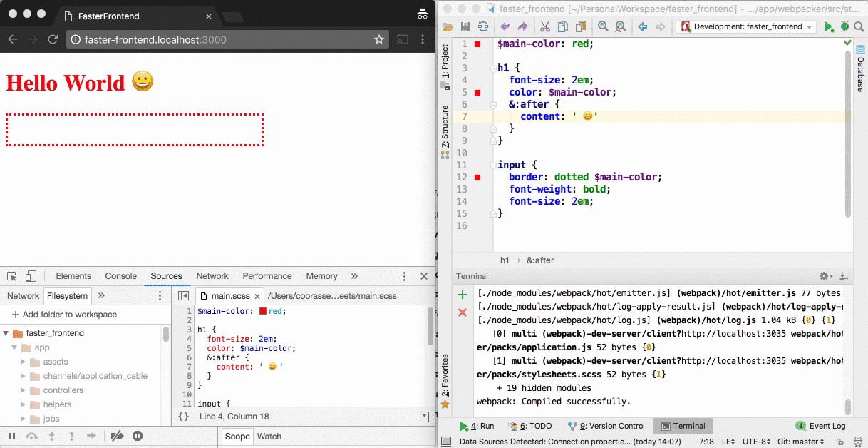The height and width of the screenshot is (448, 868).
Task: Click the IDE copy icon
Action: (x=563, y=26)
